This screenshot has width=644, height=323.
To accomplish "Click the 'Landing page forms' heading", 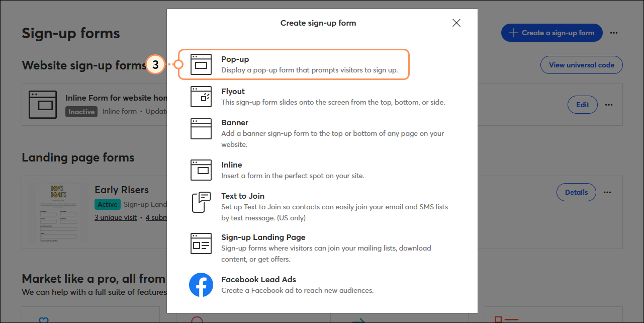I will 78,157.
